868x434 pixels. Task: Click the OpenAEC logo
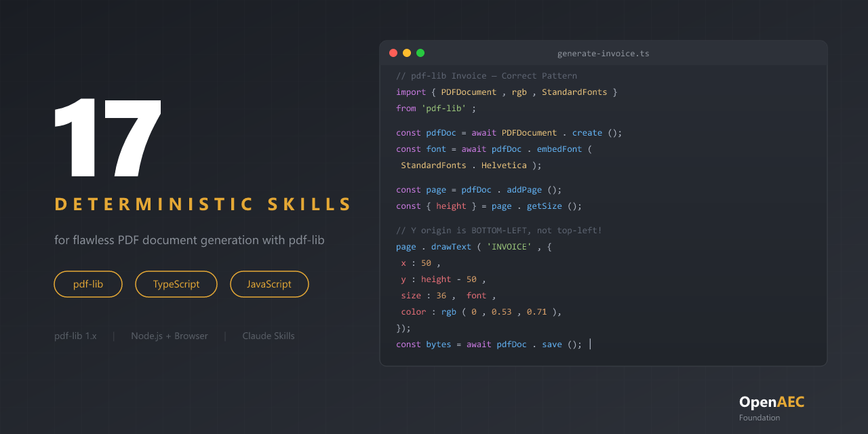tap(771, 401)
